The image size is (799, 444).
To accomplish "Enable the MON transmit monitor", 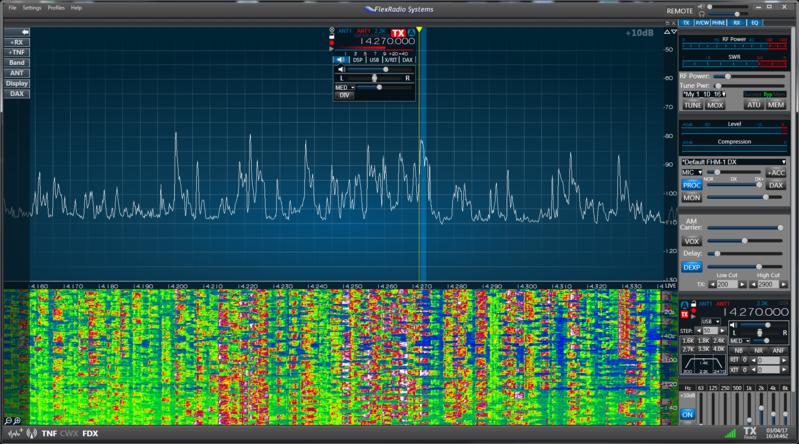I will [691, 198].
